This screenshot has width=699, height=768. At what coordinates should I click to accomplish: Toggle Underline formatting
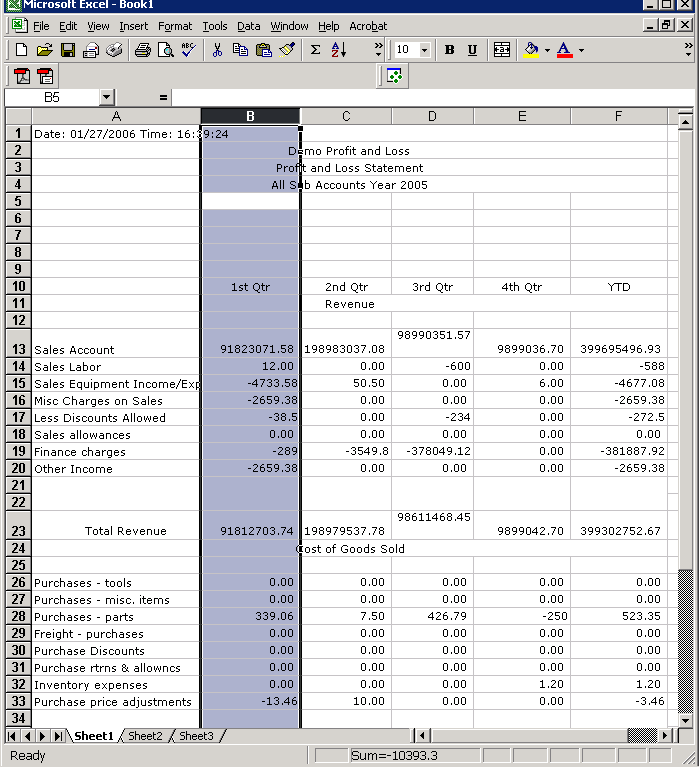pyautogui.click(x=473, y=50)
